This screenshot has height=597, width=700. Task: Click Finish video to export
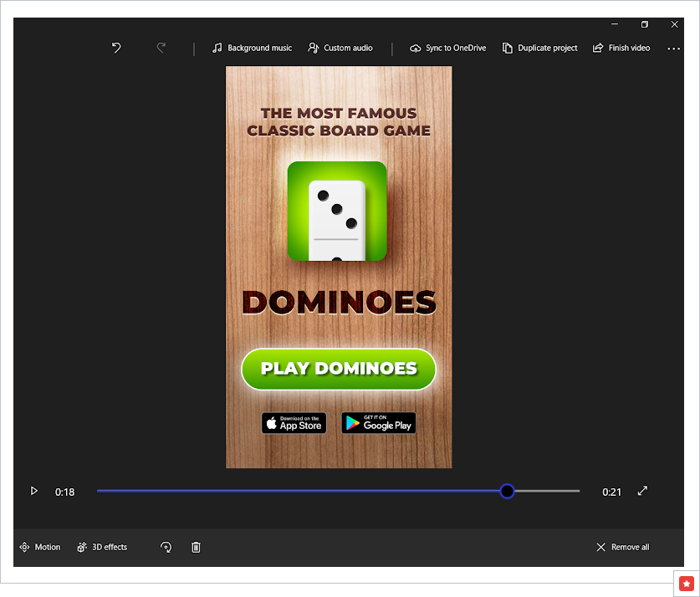621,48
